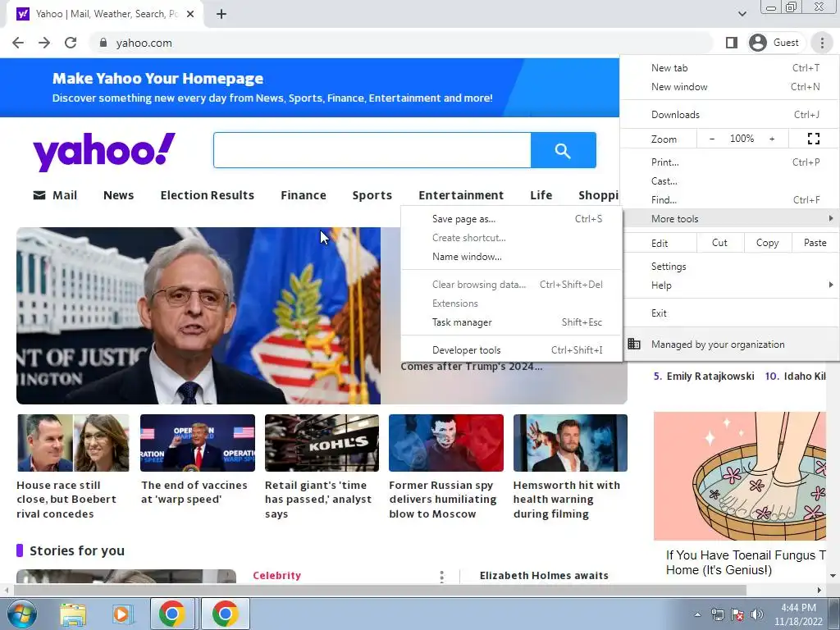Open the network tray icon
Image resolution: width=840 pixels, height=630 pixels.
click(x=717, y=614)
